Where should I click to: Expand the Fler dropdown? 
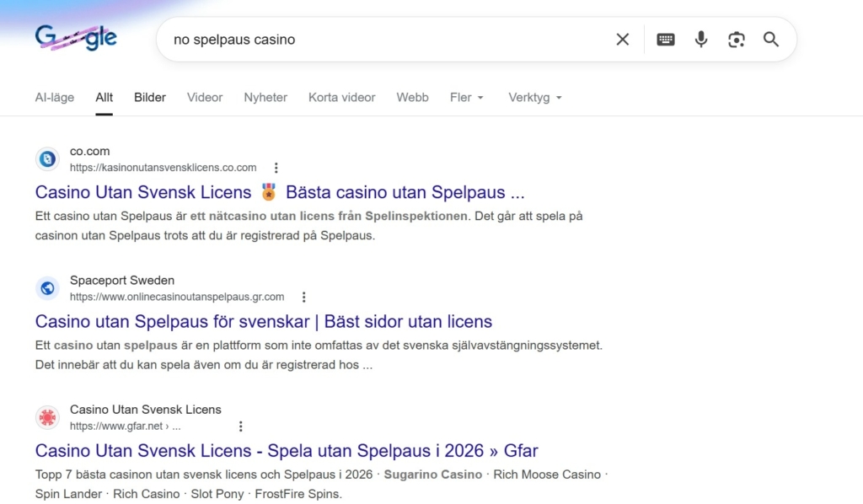467,98
